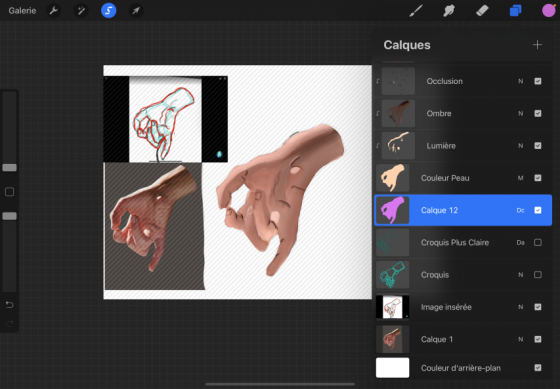Open blend mode N of Calque 1
This screenshot has height=389, width=560.
pyautogui.click(x=521, y=339)
